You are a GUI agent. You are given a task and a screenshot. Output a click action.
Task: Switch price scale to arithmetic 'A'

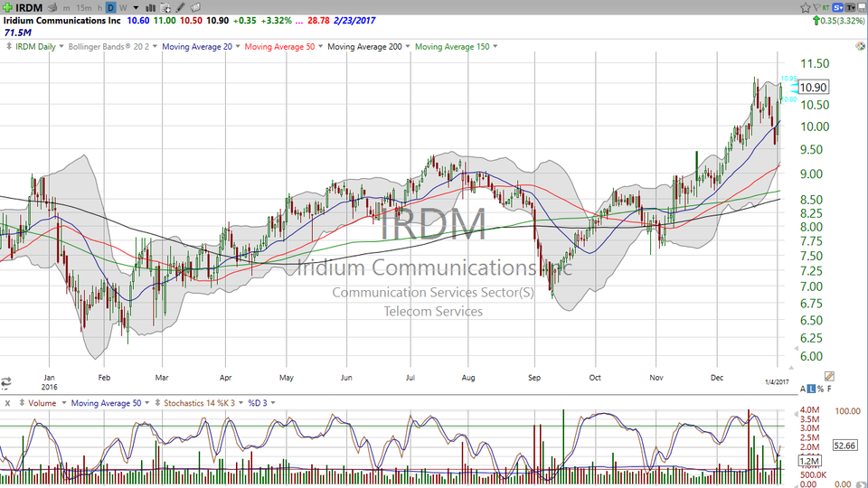(x=803, y=389)
